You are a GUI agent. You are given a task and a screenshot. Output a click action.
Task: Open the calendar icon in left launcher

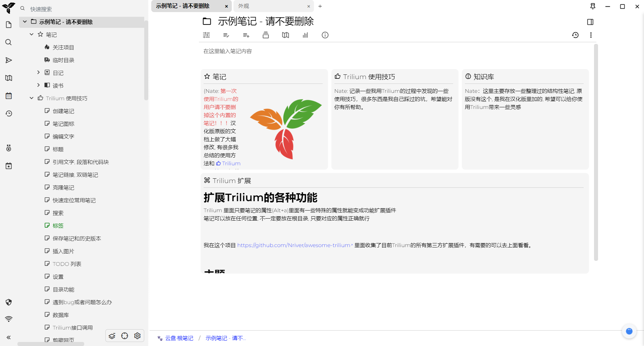click(x=9, y=96)
